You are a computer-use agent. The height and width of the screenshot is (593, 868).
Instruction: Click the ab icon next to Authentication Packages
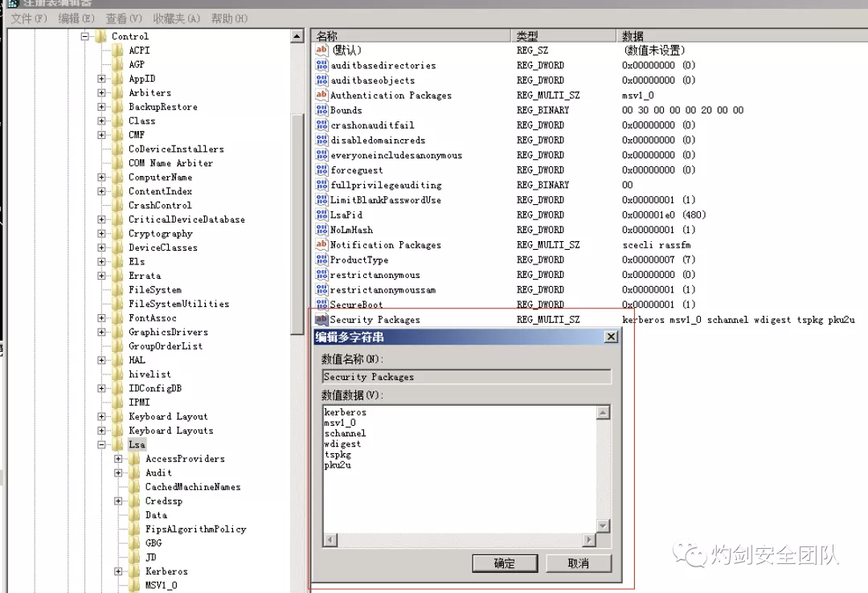(x=323, y=95)
